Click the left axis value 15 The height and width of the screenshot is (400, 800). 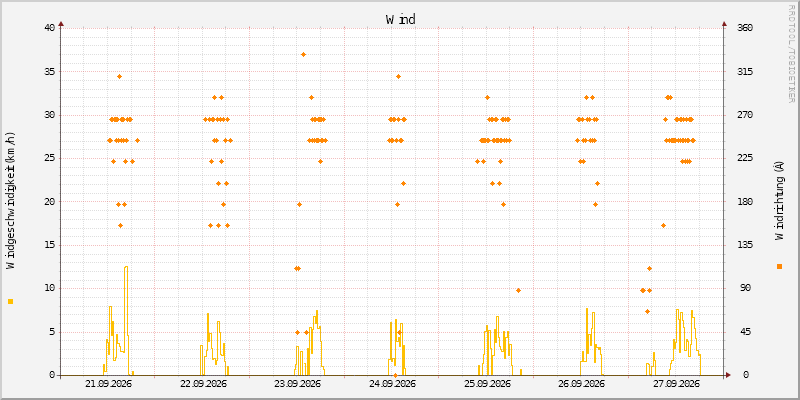pyautogui.click(x=49, y=245)
